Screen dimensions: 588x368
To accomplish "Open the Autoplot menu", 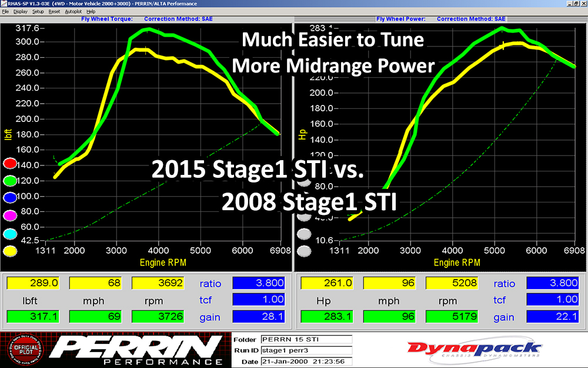I will (73, 12).
